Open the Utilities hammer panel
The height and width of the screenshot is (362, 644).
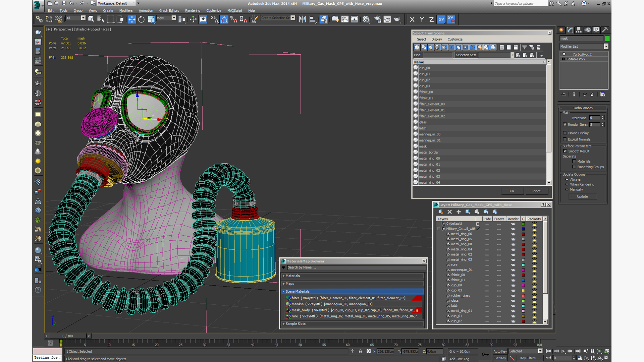click(x=605, y=30)
